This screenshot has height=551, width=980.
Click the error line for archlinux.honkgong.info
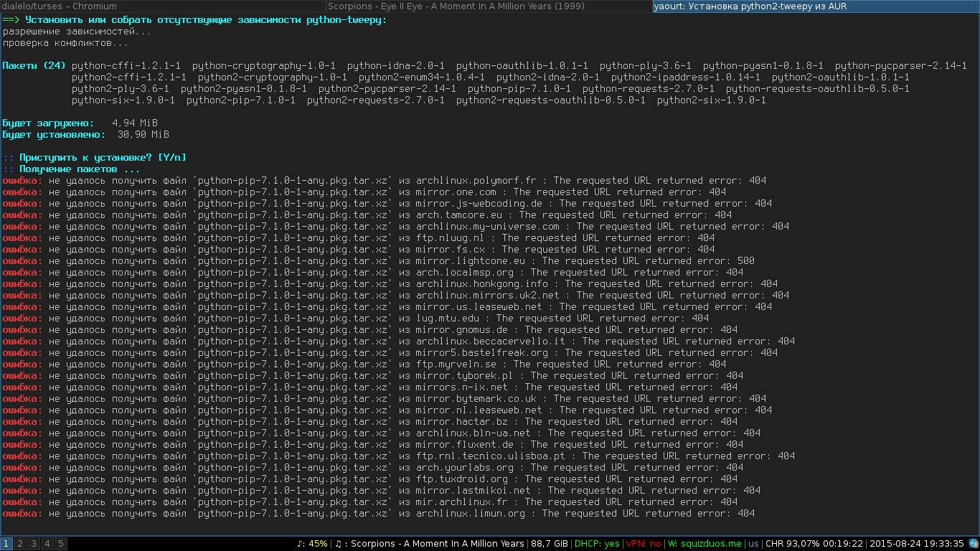(x=390, y=284)
